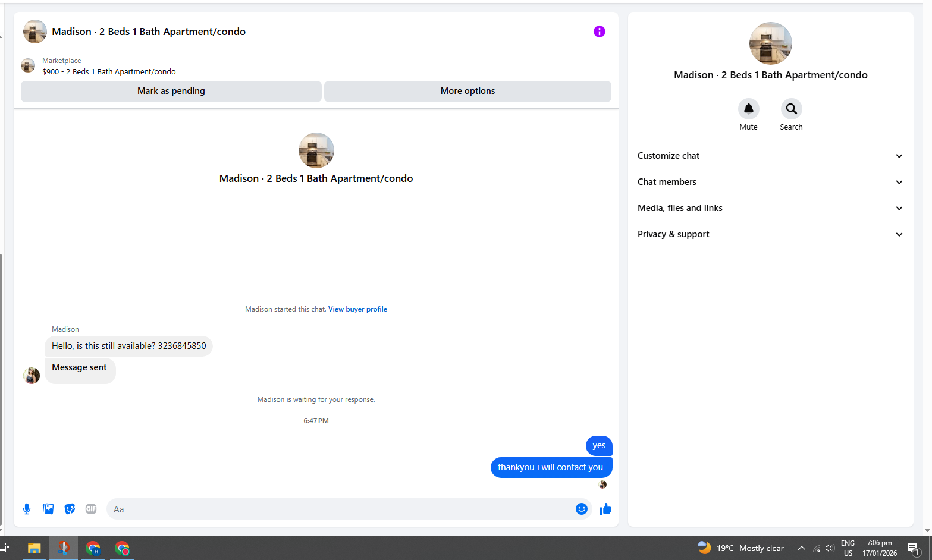This screenshot has height=560, width=932.
Task: Open listing thumbnail next to Marketplace $900
Action: pyautogui.click(x=28, y=65)
